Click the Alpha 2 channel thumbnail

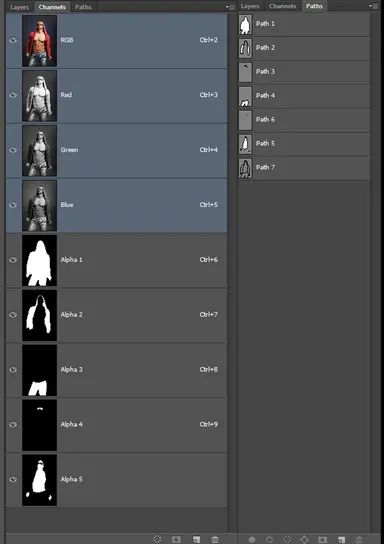(40, 315)
